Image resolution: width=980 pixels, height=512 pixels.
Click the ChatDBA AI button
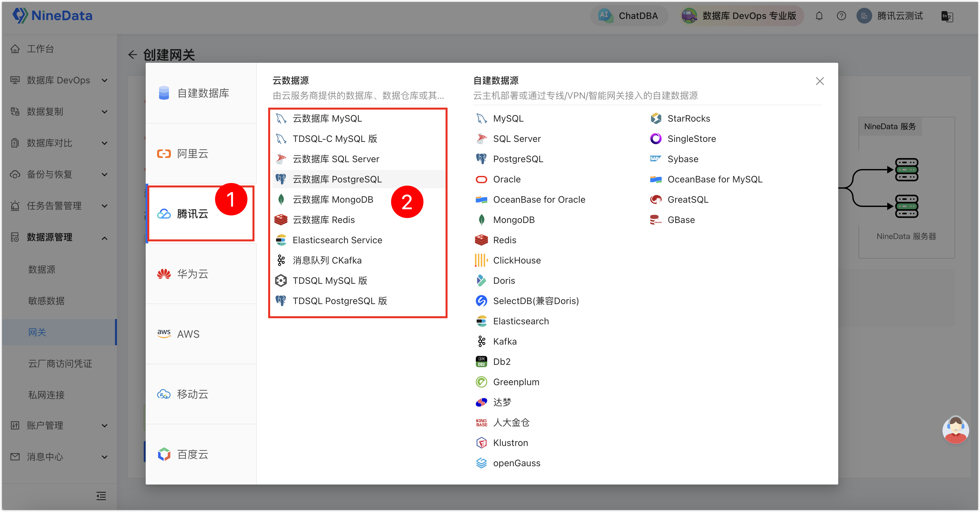click(629, 16)
